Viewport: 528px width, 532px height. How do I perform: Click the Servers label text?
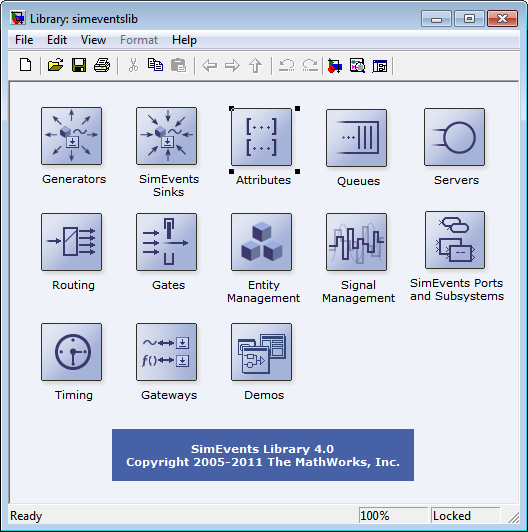point(456,180)
